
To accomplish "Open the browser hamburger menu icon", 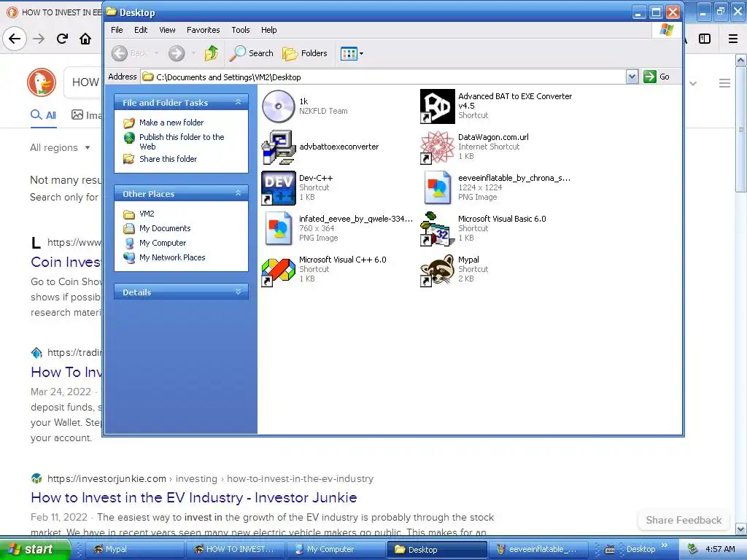I will click(733, 39).
